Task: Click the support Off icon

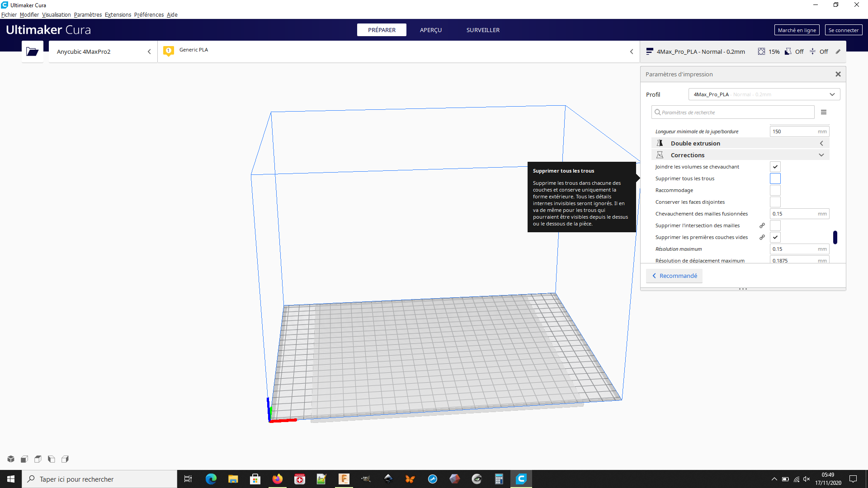Action: 788,52
